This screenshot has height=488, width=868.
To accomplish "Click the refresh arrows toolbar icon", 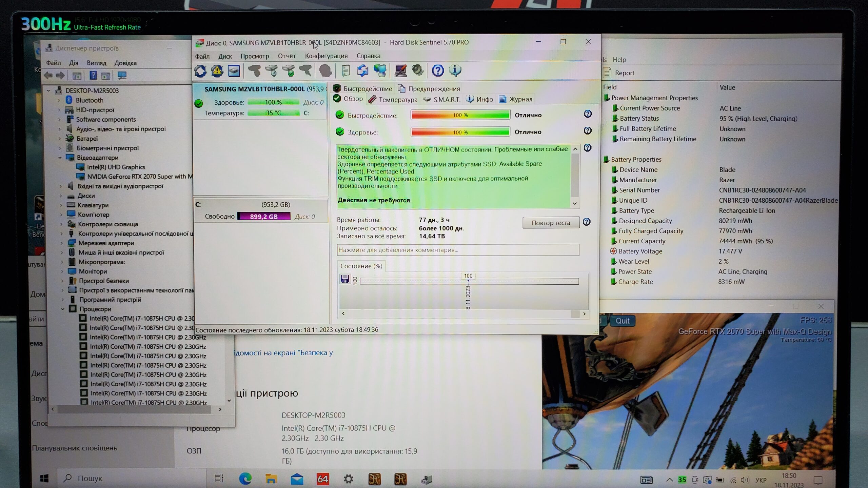I will [200, 71].
